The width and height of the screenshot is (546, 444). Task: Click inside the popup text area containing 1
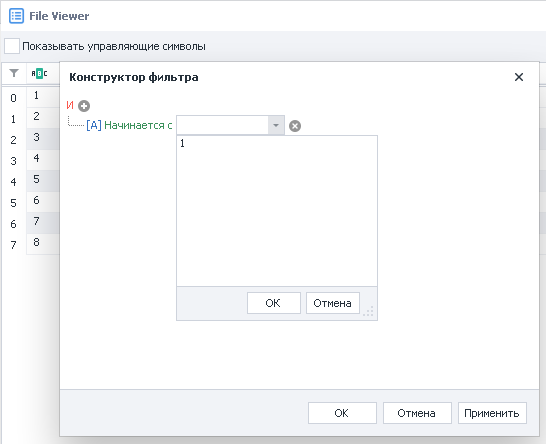click(x=277, y=211)
